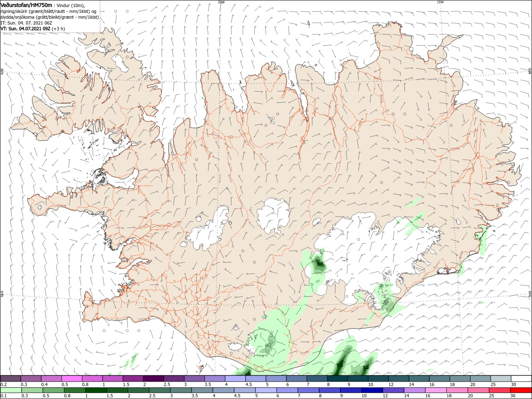Click the Veðurstofan/HM750m title text
The height and width of the screenshot is (399, 532).
(x=27, y=5)
